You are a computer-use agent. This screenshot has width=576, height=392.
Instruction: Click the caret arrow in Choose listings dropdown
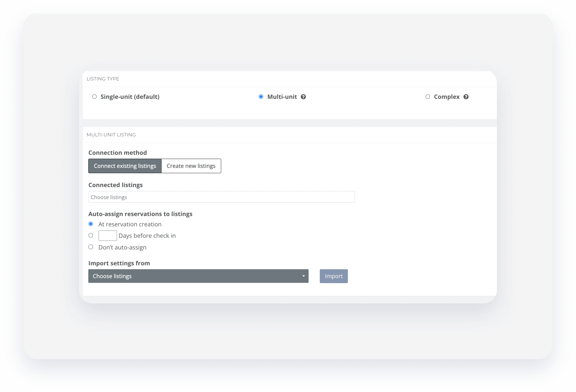pyautogui.click(x=303, y=276)
